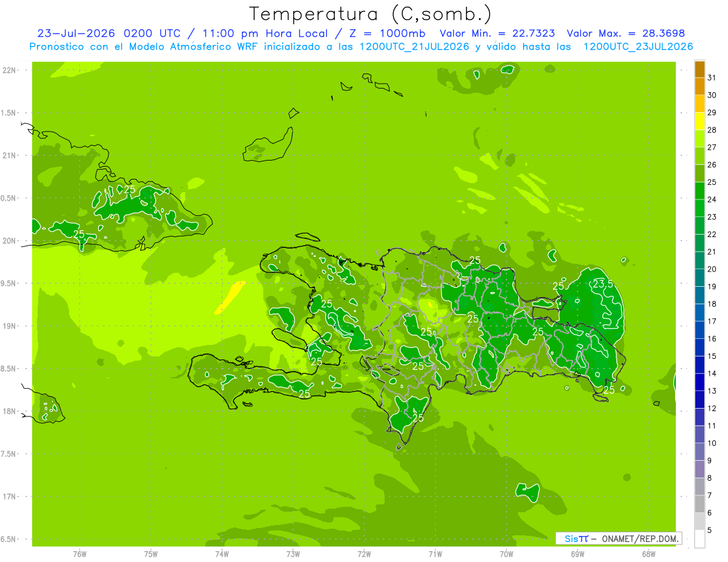The height and width of the screenshot is (562, 728).
Task: Click the legend swatch between 21 and 22
Action: point(699,243)
